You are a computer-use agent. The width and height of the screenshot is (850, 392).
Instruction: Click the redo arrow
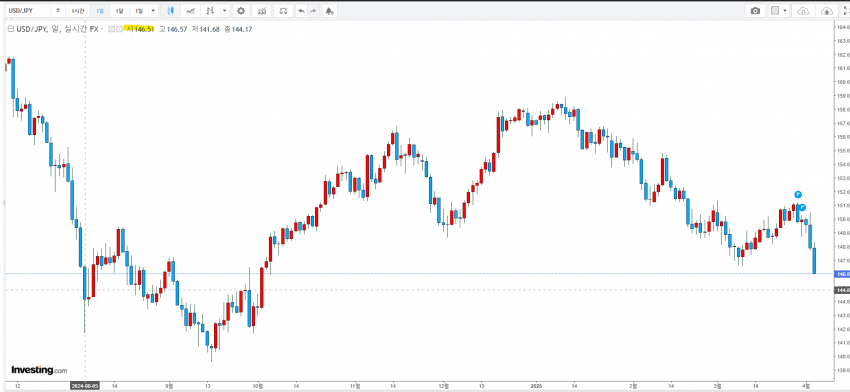click(313, 10)
